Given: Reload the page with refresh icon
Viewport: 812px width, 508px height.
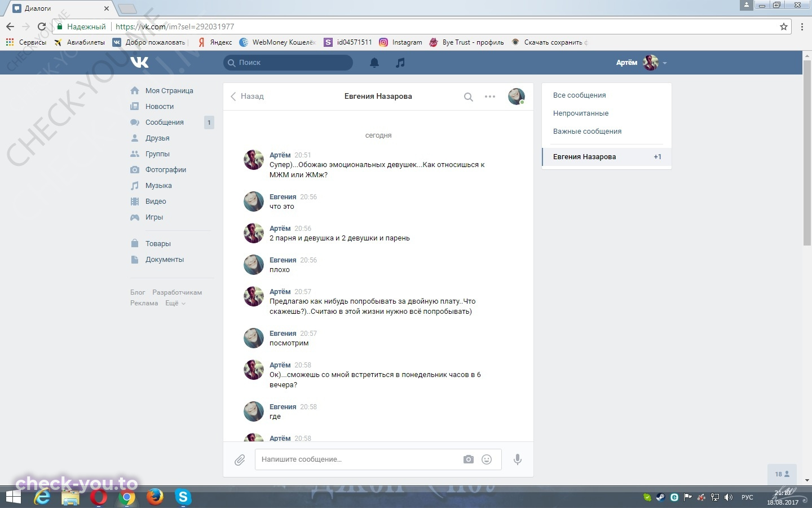Looking at the screenshot, I should tap(42, 27).
